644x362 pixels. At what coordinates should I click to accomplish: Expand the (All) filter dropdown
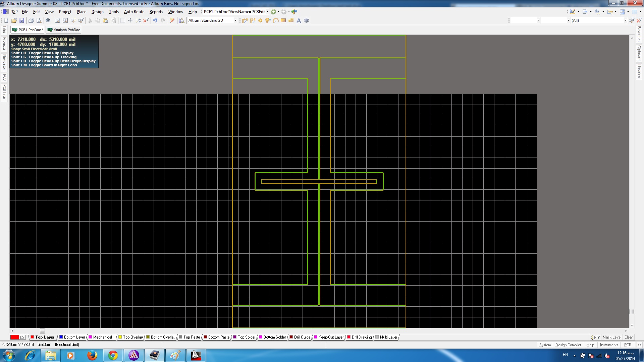point(625,20)
